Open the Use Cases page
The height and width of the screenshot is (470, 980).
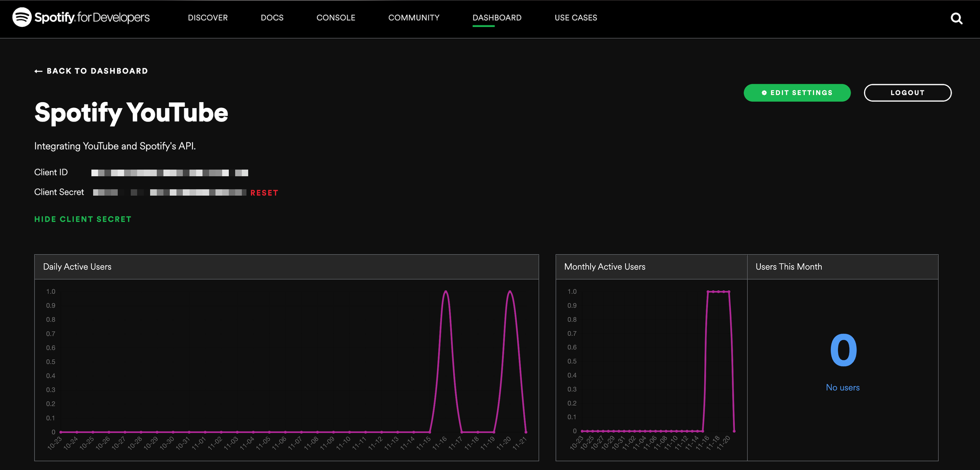click(x=576, y=17)
